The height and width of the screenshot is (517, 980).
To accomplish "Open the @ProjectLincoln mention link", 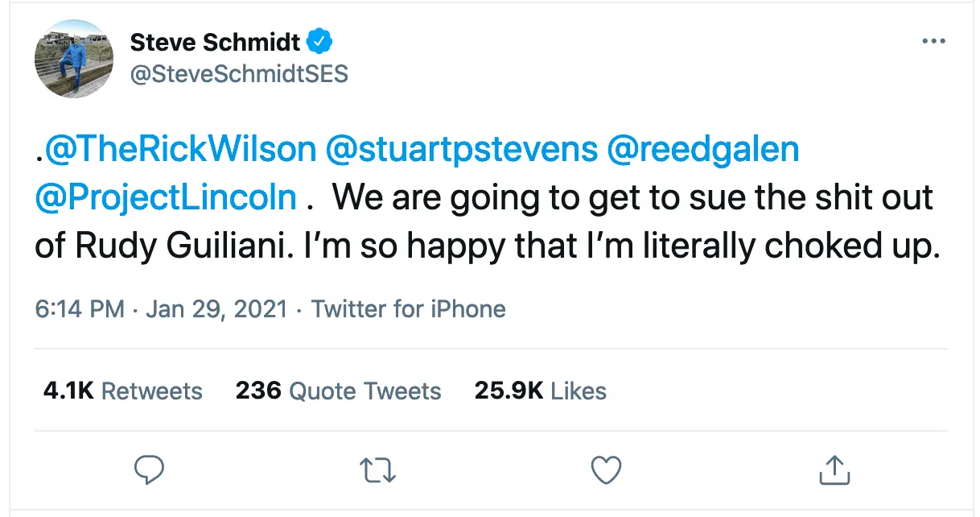I will tap(166, 198).
